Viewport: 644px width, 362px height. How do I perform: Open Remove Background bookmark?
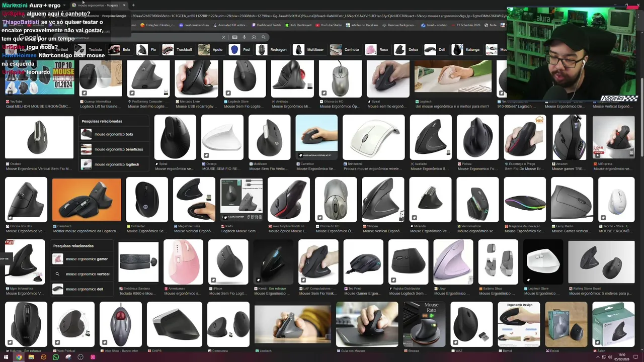[399, 25]
